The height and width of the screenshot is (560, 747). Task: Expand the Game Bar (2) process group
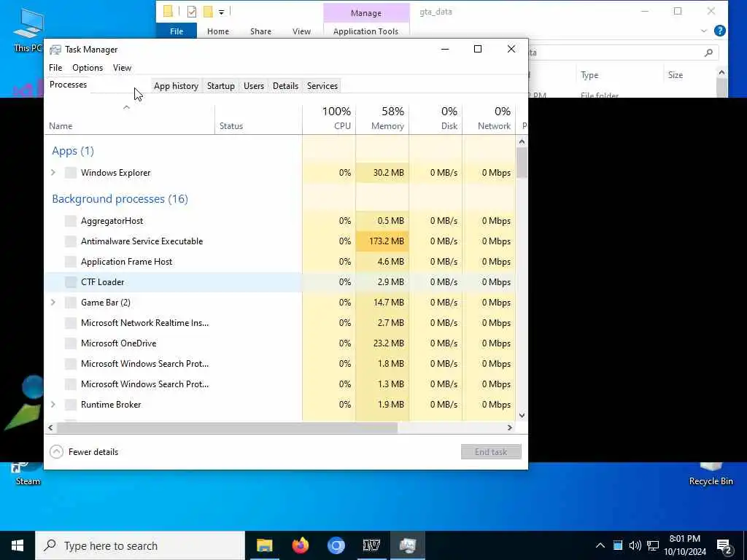click(x=53, y=303)
